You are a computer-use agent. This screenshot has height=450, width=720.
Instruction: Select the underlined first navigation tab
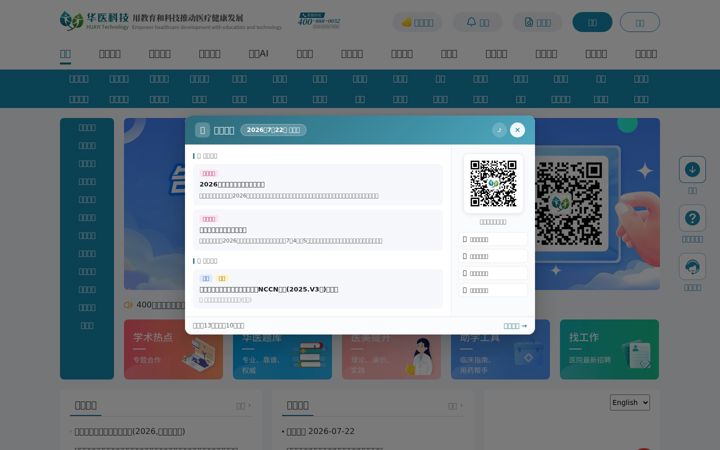point(65,54)
